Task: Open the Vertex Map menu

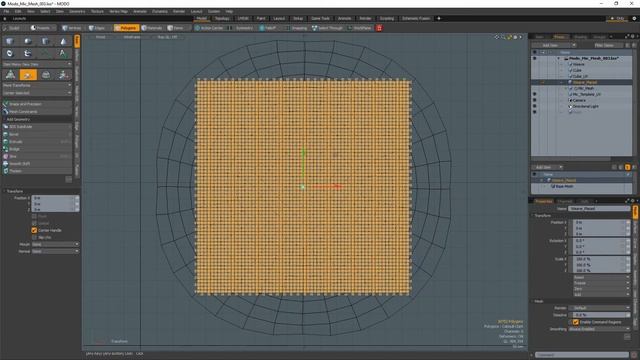Action: tap(118, 11)
